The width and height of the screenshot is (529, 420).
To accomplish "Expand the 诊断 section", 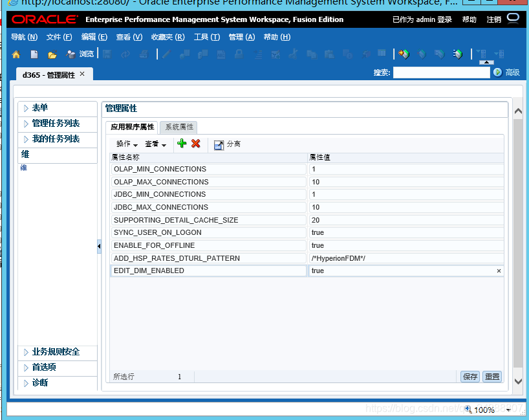I will coord(26,383).
